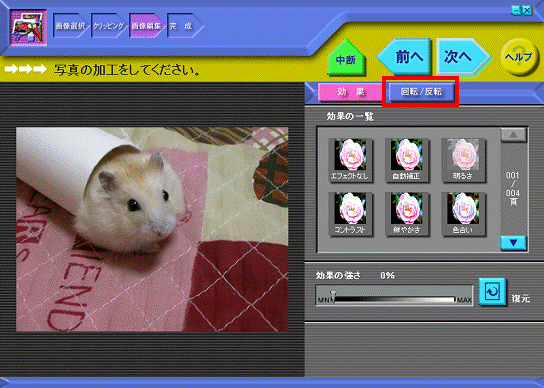This screenshot has height=388, width=544.
Task: Select the コントラスト effect thumbnail
Action: point(350,214)
